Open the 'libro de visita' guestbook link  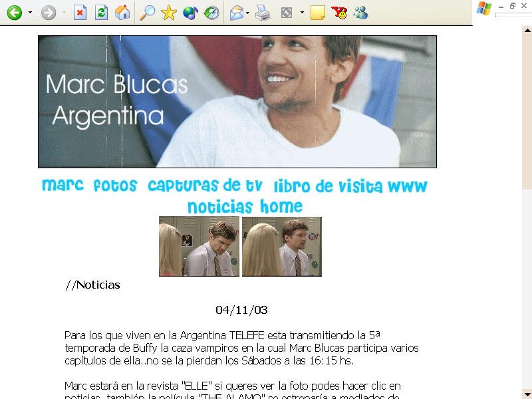tap(329, 186)
